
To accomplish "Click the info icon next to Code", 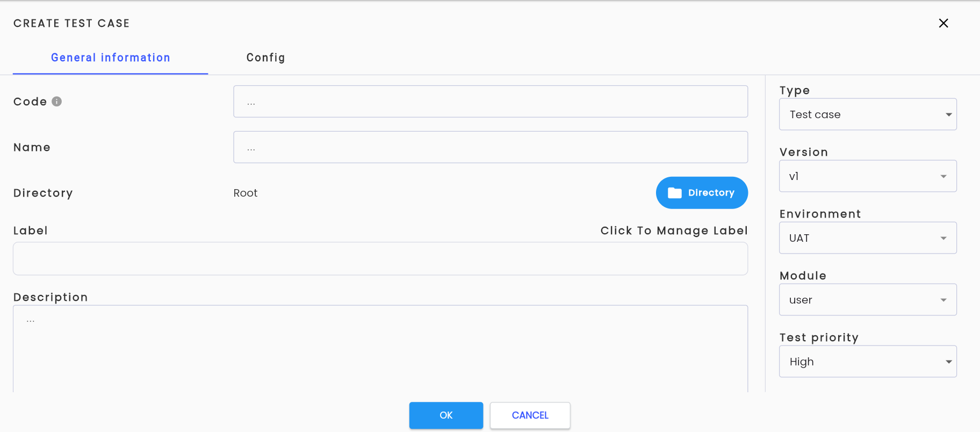I will point(57,102).
